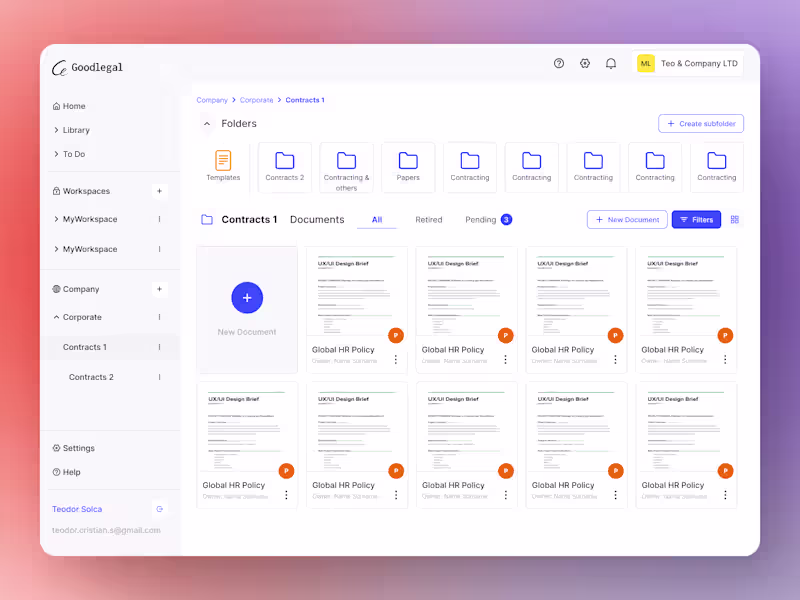Open the three-dot menu on a Global HR Policy card

click(396, 360)
